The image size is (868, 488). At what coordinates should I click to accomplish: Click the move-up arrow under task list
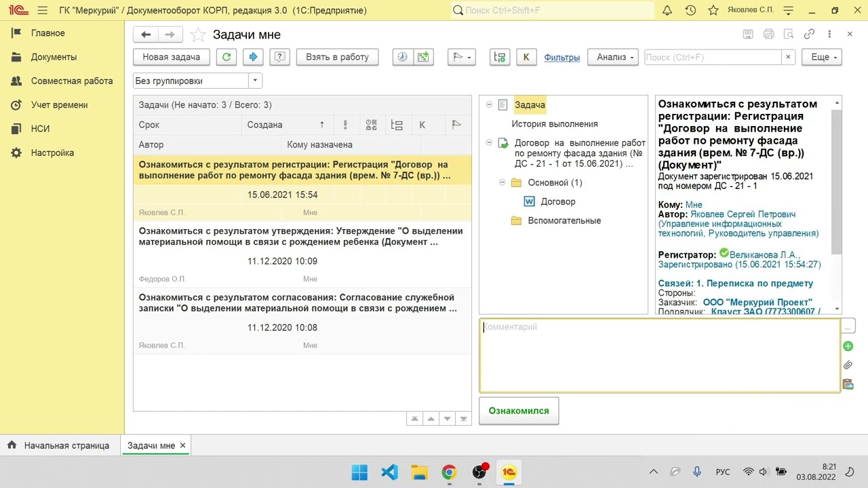tap(431, 419)
